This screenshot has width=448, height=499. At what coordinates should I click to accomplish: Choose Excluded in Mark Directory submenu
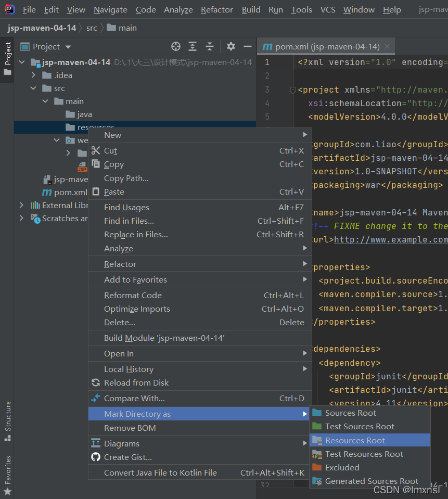[x=370, y=467]
